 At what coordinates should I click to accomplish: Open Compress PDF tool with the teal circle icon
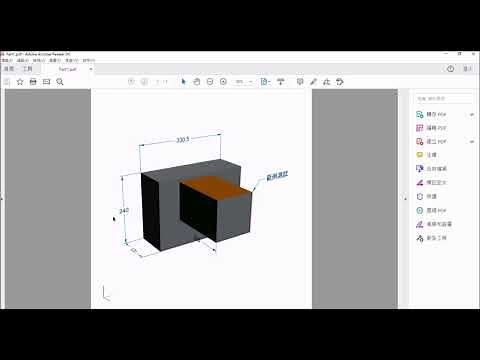pyautogui.click(x=431, y=210)
